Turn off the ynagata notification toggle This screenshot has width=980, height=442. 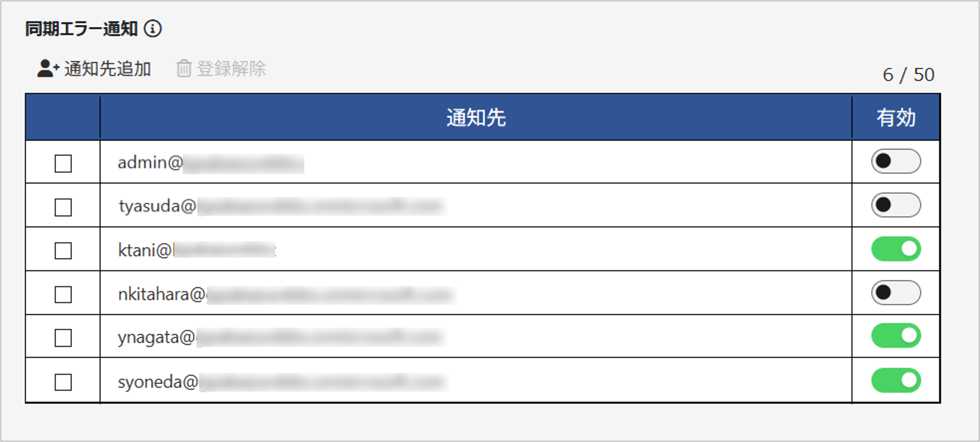(896, 336)
